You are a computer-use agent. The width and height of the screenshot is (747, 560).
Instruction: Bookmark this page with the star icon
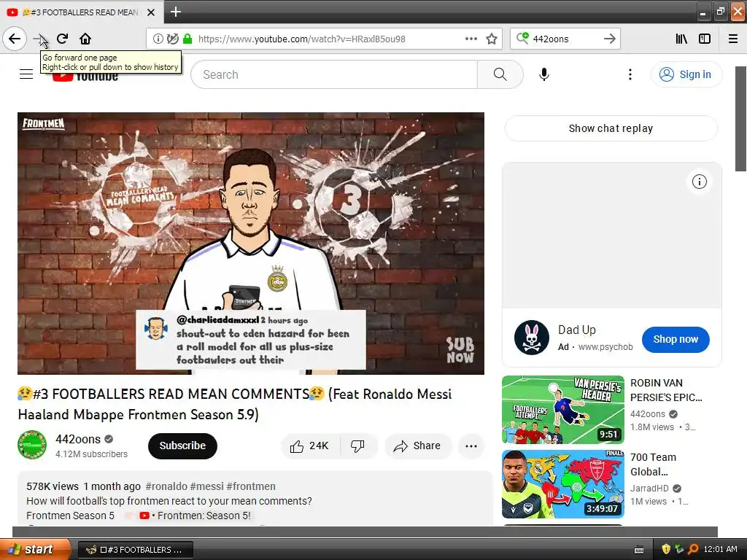[492, 39]
